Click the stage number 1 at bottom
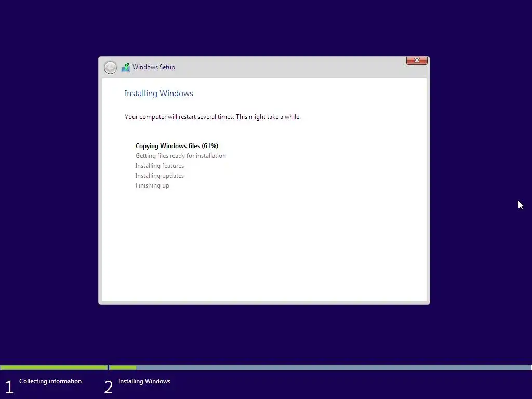Viewport: 532px width, 399px height. point(9,388)
